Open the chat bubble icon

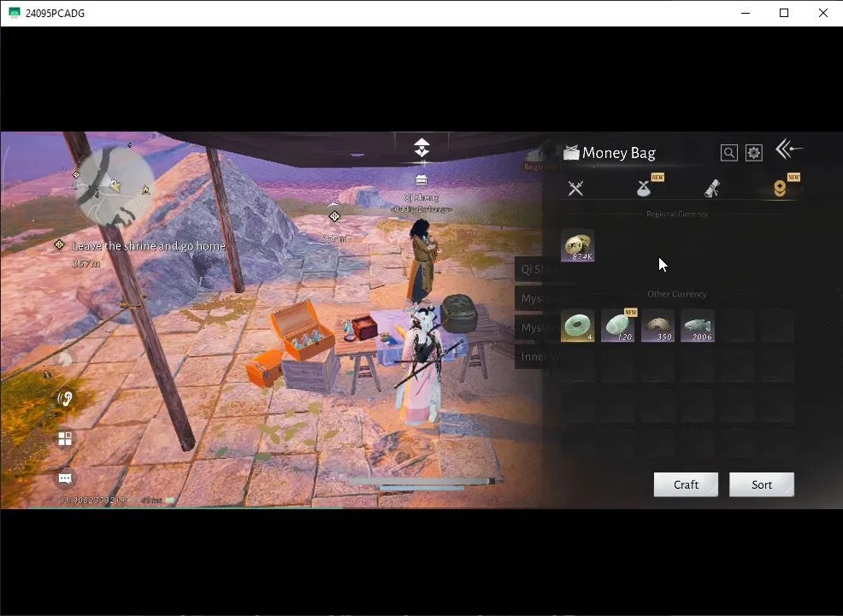pyautogui.click(x=65, y=478)
